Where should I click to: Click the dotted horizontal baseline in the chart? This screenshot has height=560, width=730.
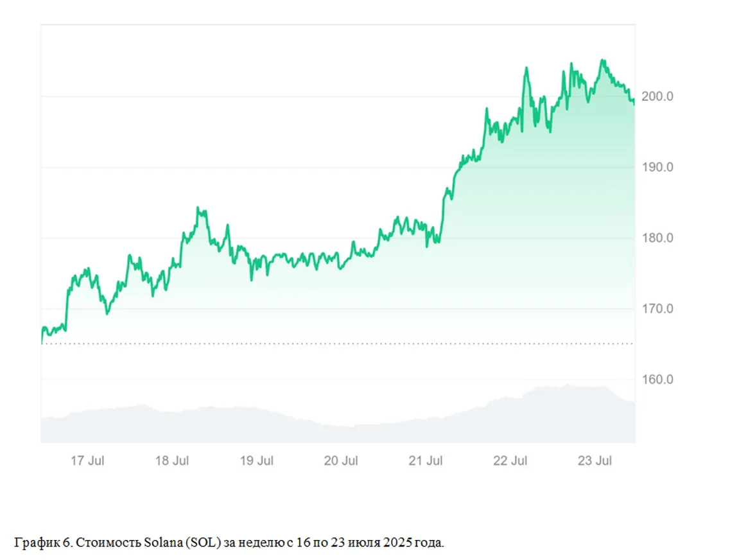[x=321, y=344]
